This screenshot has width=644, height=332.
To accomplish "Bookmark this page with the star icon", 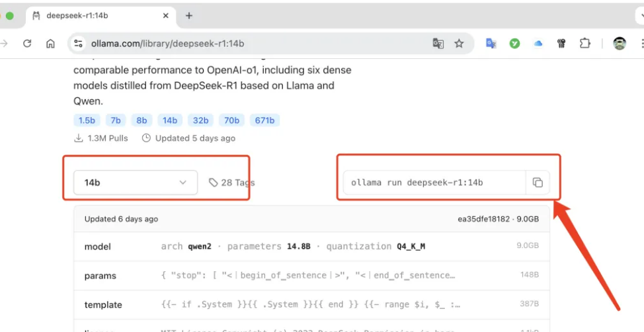I will [x=459, y=43].
